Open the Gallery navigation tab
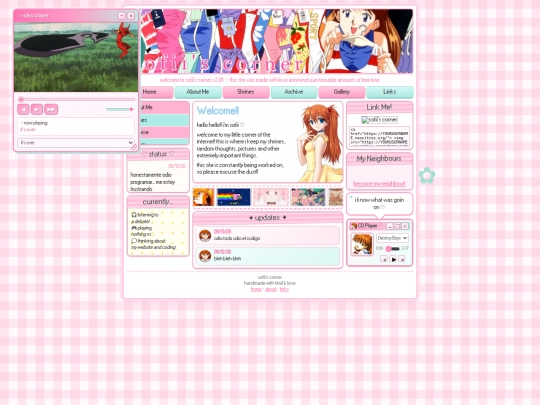 (342, 92)
